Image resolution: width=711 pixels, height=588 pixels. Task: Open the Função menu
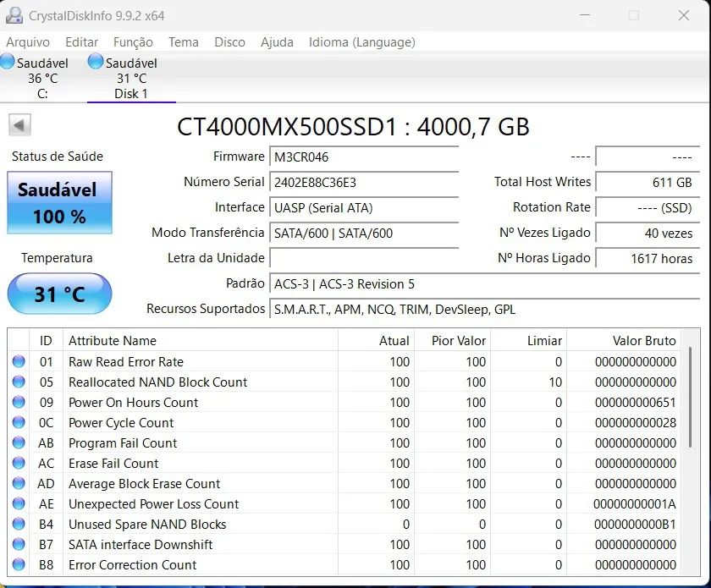[133, 42]
